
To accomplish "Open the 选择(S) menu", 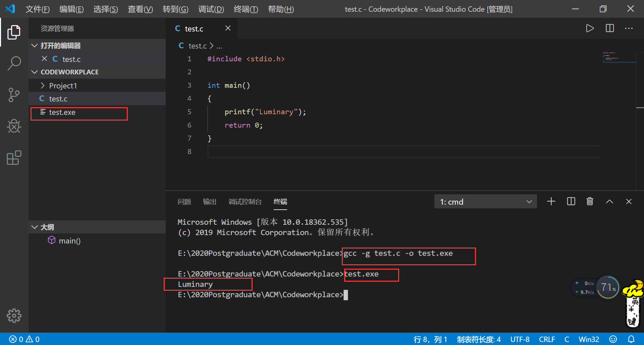I will (x=105, y=9).
